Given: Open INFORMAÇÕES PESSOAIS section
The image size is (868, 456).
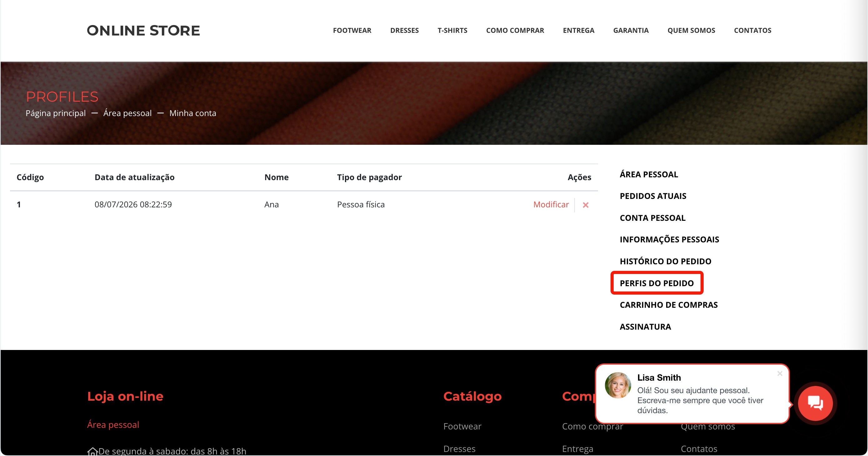Looking at the screenshot, I should pos(669,240).
